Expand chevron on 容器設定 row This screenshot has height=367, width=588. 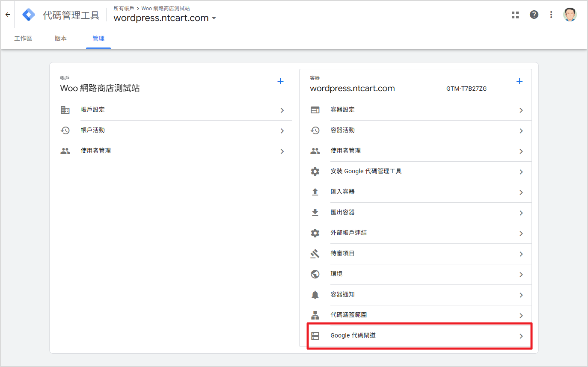pos(521,110)
